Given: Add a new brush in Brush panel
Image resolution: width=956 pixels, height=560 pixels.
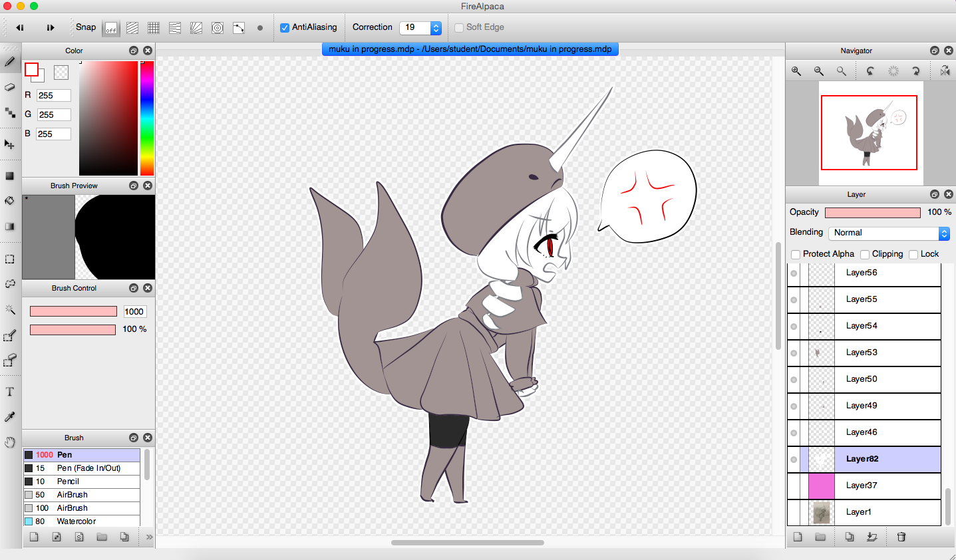Looking at the screenshot, I should pos(34,537).
